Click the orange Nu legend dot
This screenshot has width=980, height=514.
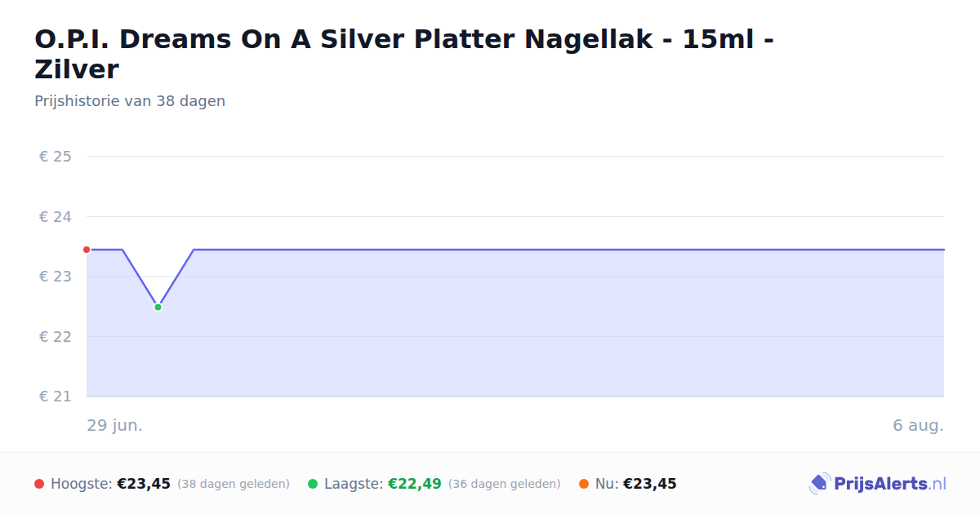584,484
